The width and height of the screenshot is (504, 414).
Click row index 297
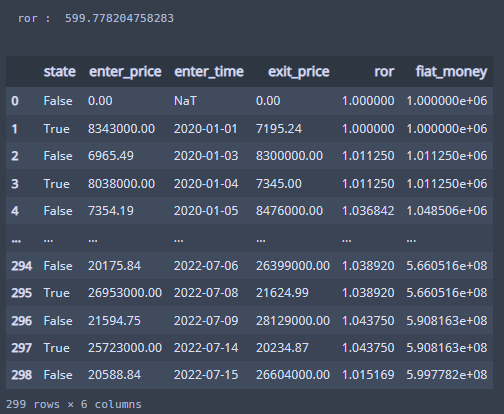coord(22,348)
